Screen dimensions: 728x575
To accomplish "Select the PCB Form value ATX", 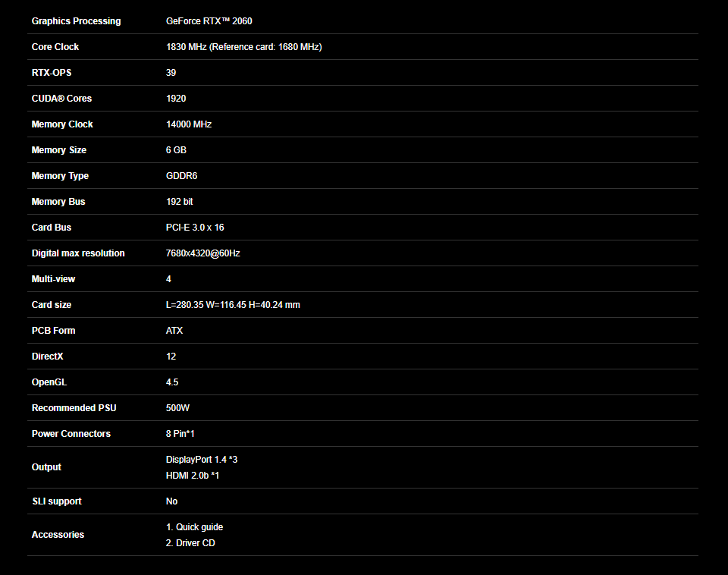I will coord(174,331).
